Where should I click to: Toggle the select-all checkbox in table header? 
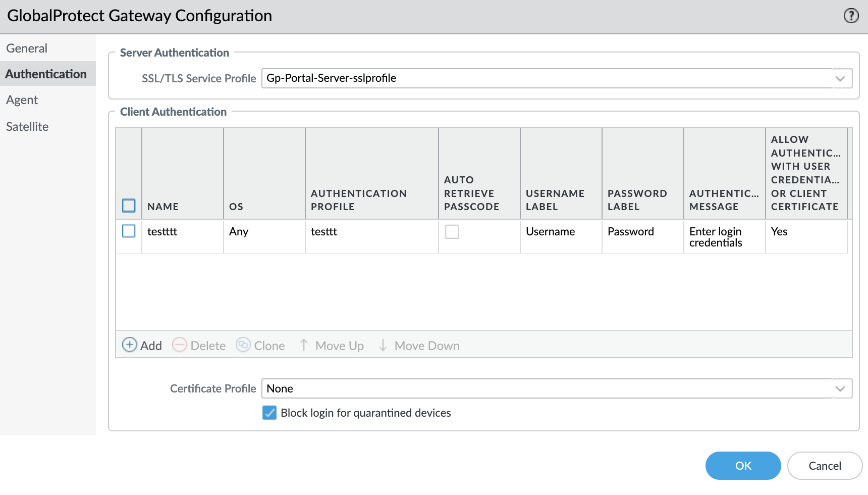(x=129, y=206)
